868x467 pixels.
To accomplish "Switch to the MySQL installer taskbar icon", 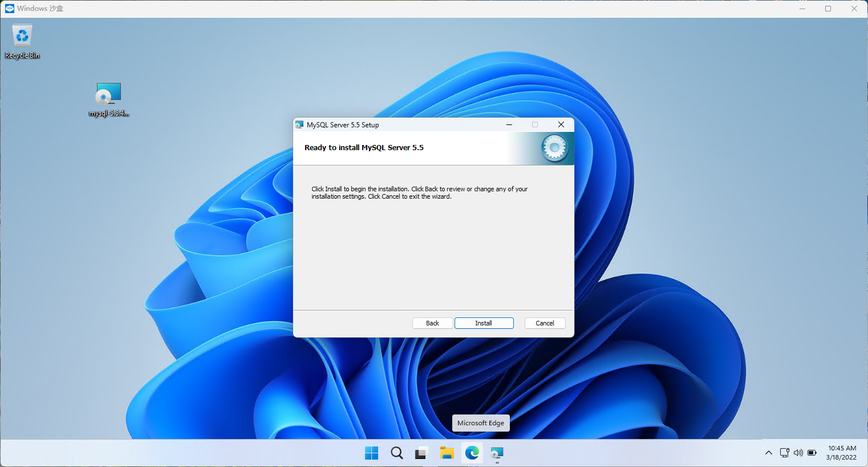I will coord(497,453).
